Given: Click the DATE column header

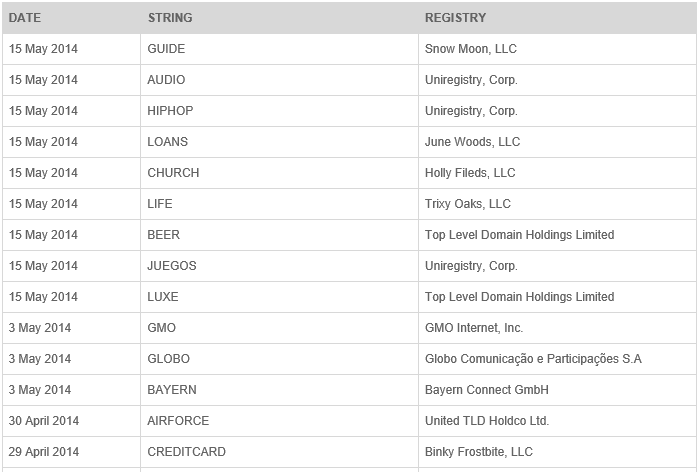Looking at the screenshot, I should click(25, 18).
